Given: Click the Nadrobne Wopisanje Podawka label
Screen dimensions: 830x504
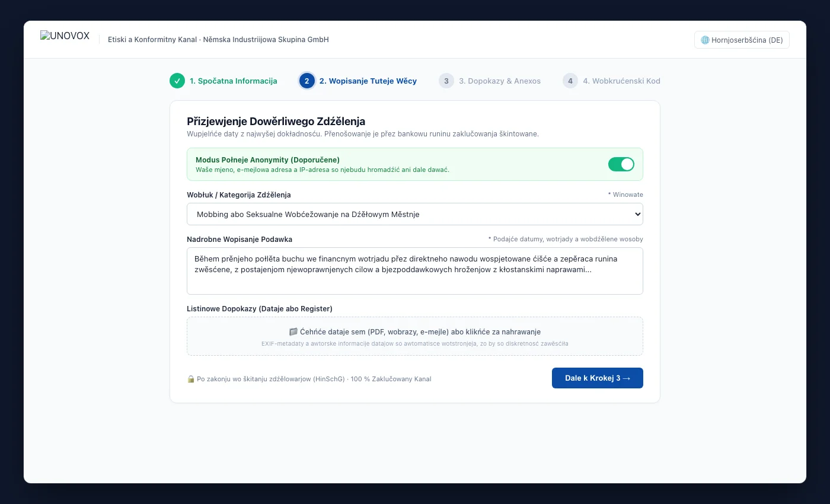Looking at the screenshot, I should 240,239.
